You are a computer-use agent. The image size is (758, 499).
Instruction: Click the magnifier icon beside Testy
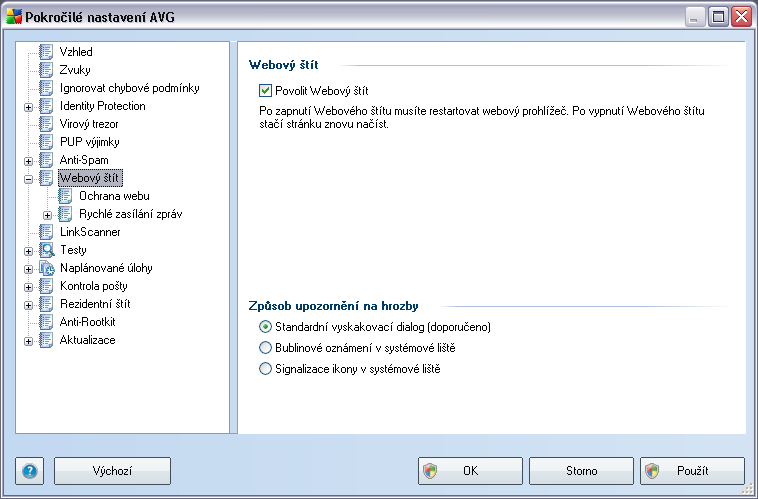click(x=46, y=250)
